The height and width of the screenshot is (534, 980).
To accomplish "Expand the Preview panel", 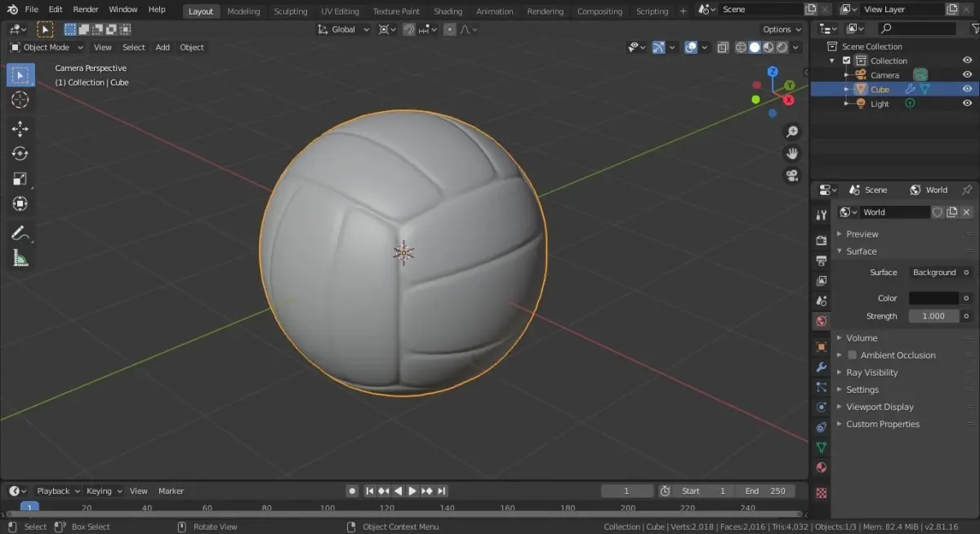I will pyautogui.click(x=862, y=234).
